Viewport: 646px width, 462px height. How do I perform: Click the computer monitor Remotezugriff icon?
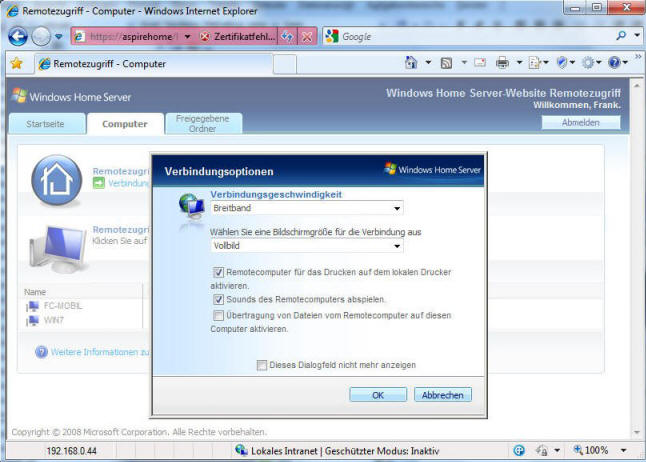pos(58,249)
